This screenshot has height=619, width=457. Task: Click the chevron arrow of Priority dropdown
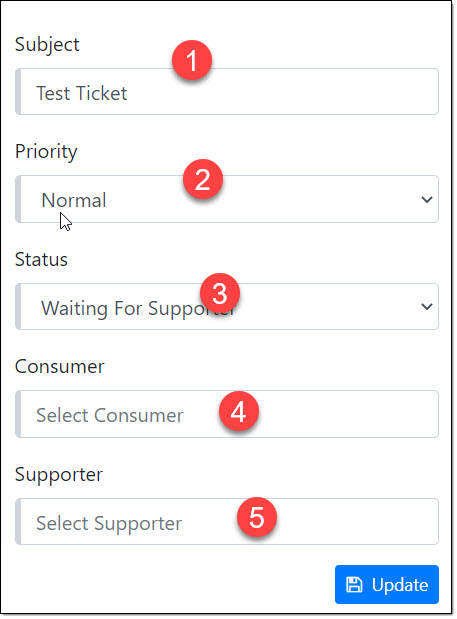(427, 200)
